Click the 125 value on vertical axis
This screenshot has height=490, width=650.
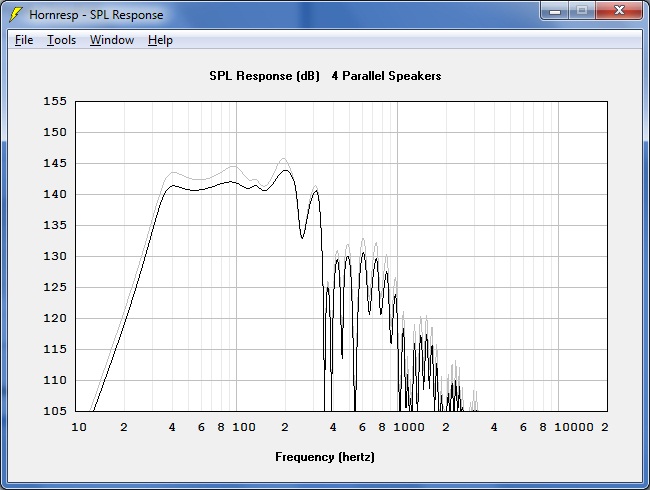55,287
